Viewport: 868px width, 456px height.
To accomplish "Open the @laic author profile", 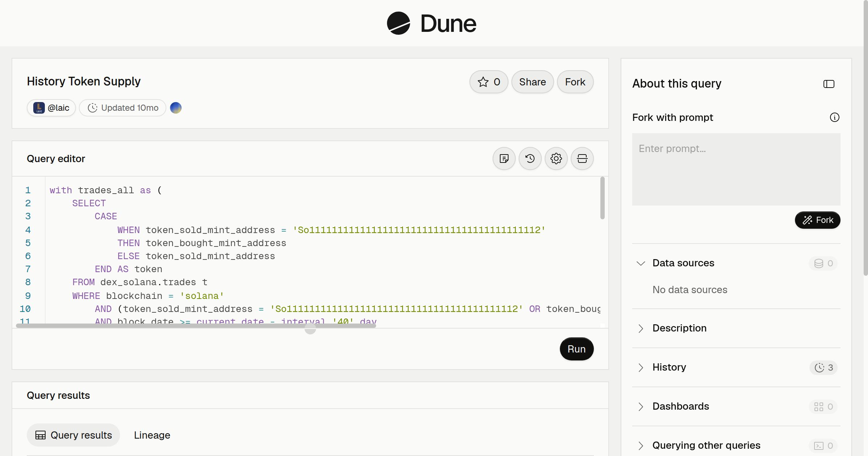I will (x=51, y=108).
